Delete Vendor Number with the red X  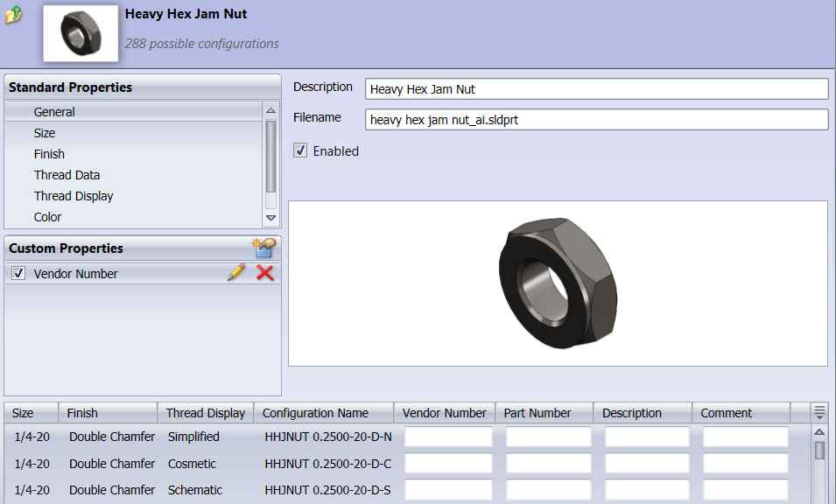[x=264, y=273]
